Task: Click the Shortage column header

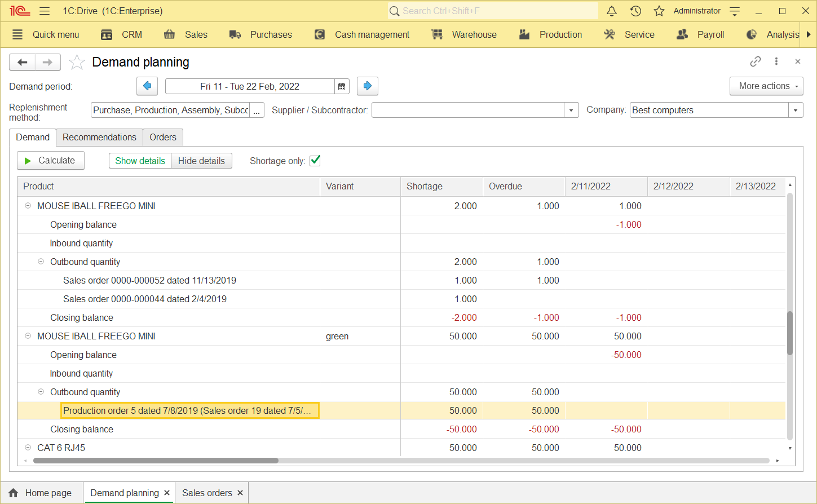Action: click(441, 187)
